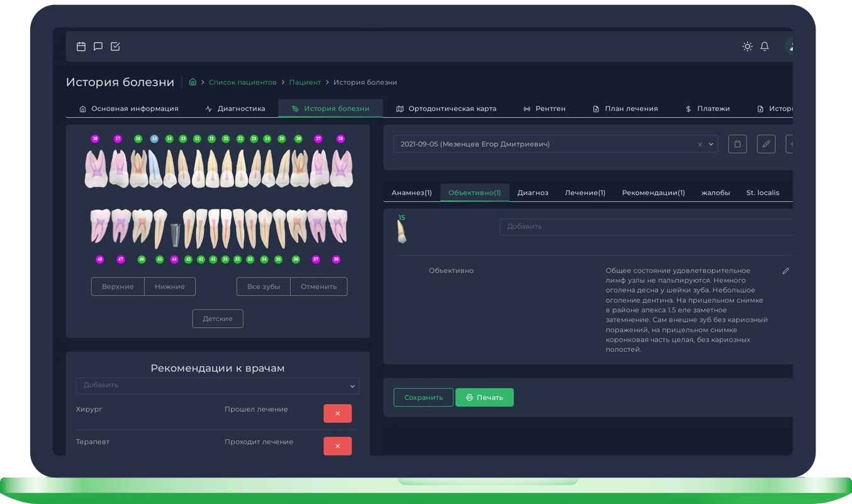Edit the Объективно note with pencil icon
The image size is (852, 504).
pyautogui.click(x=785, y=271)
